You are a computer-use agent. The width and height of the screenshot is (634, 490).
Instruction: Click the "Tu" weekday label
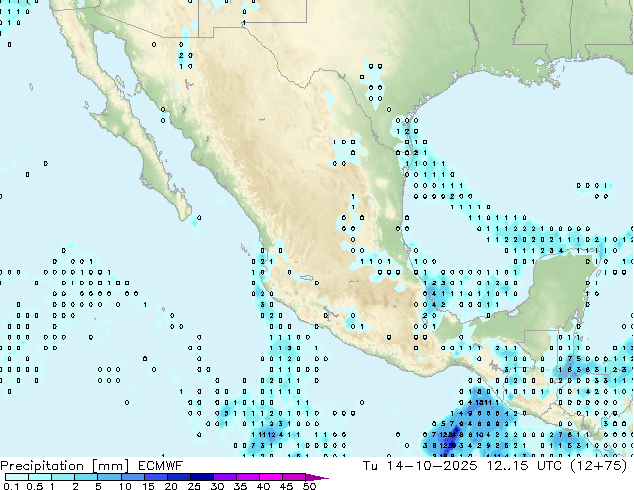(x=370, y=466)
